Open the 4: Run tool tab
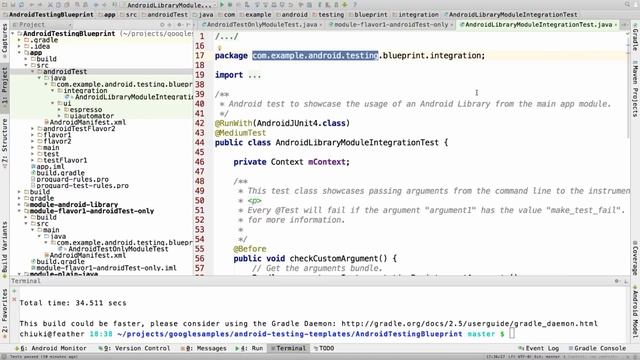The width and height of the screenshot is (640, 360). point(249,348)
